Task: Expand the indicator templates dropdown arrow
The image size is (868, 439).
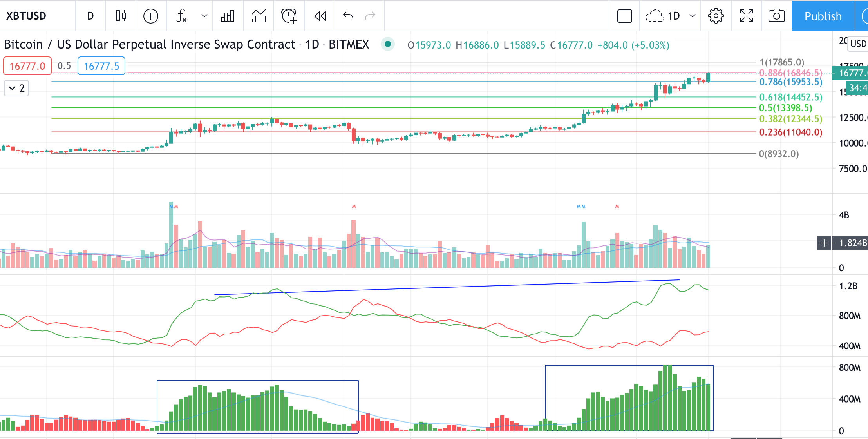Action: point(204,16)
